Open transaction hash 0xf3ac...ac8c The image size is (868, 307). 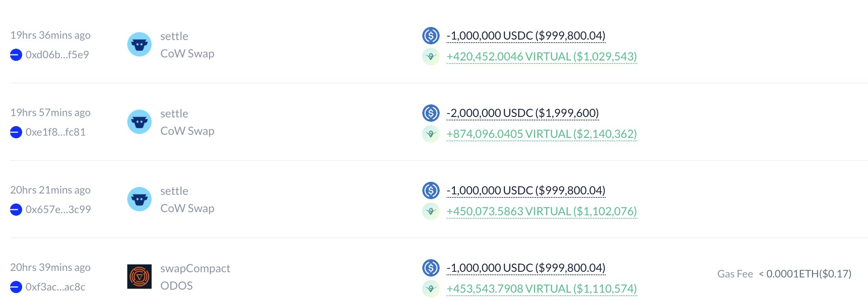(x=55, y=287)
